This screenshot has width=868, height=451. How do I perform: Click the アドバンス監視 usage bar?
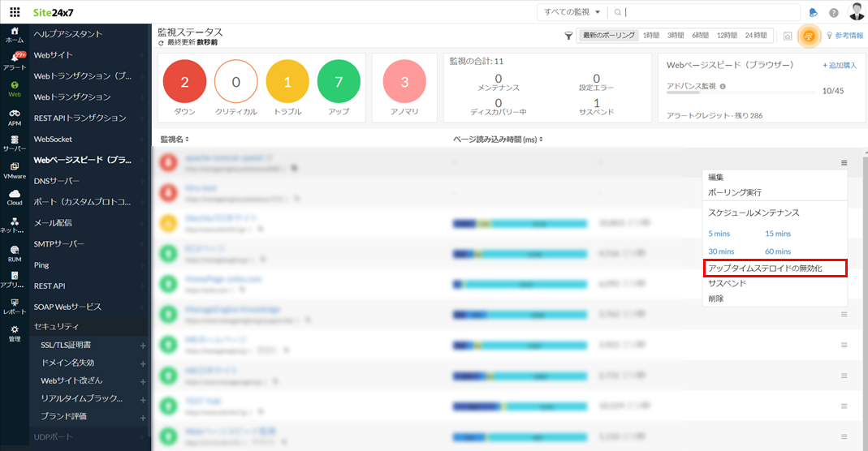coord(741,92)
